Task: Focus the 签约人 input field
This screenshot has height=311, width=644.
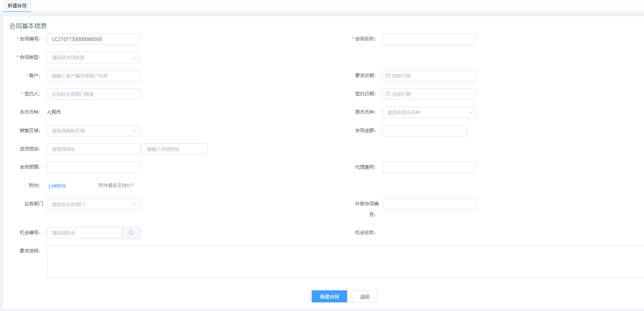Action: 93,94
